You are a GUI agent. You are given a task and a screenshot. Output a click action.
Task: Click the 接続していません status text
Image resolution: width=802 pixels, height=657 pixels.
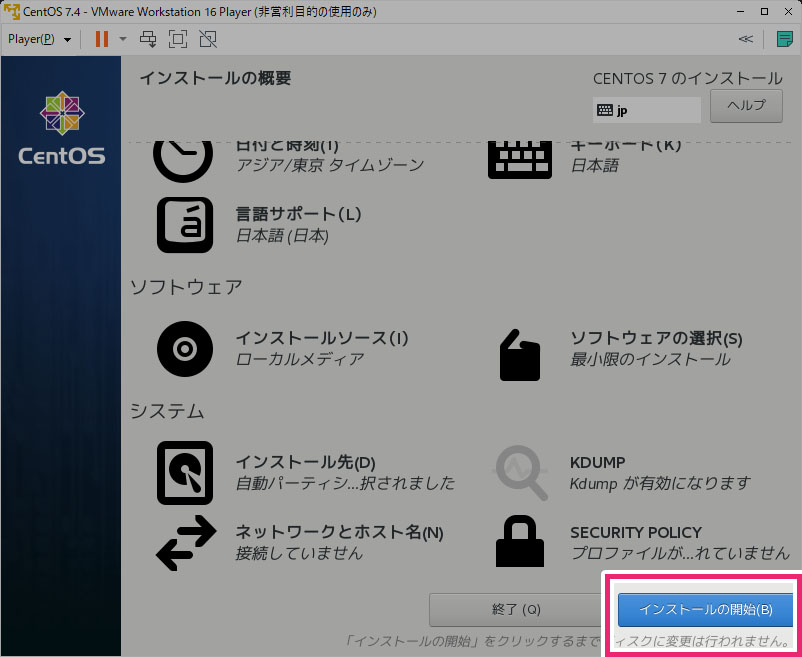point(299,553)
